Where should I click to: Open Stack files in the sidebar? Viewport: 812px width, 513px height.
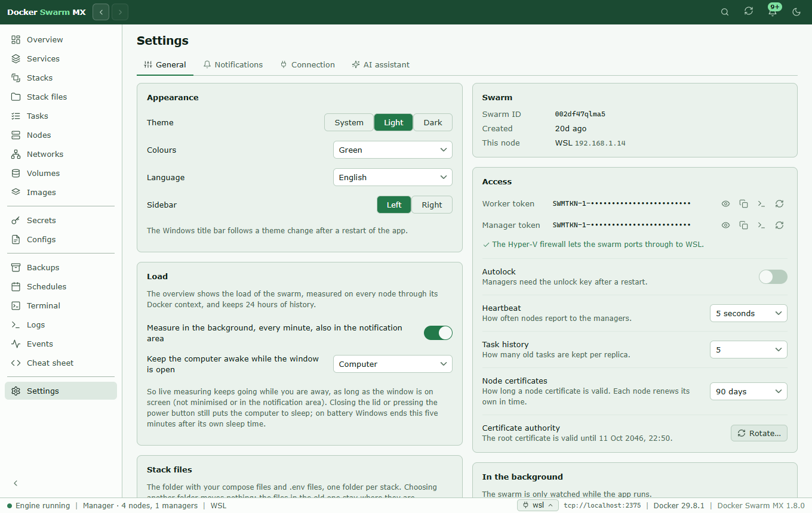61,97
